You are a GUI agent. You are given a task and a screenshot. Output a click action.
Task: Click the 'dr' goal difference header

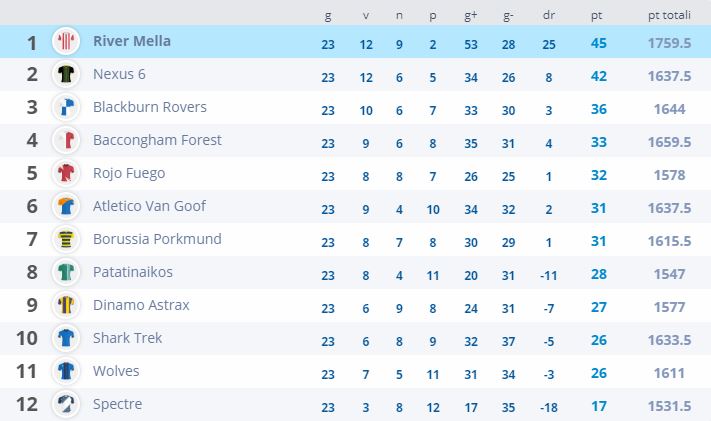click(549, 15)
